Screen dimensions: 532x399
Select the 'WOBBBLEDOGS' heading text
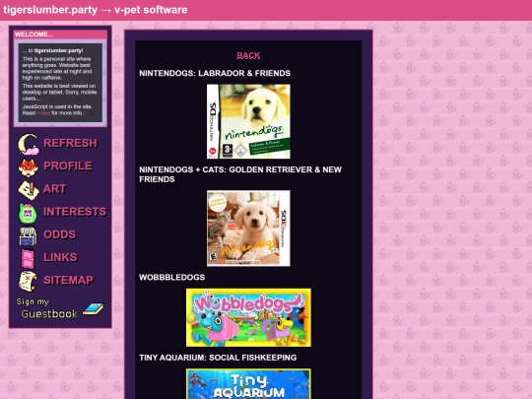tap(172, 277)
